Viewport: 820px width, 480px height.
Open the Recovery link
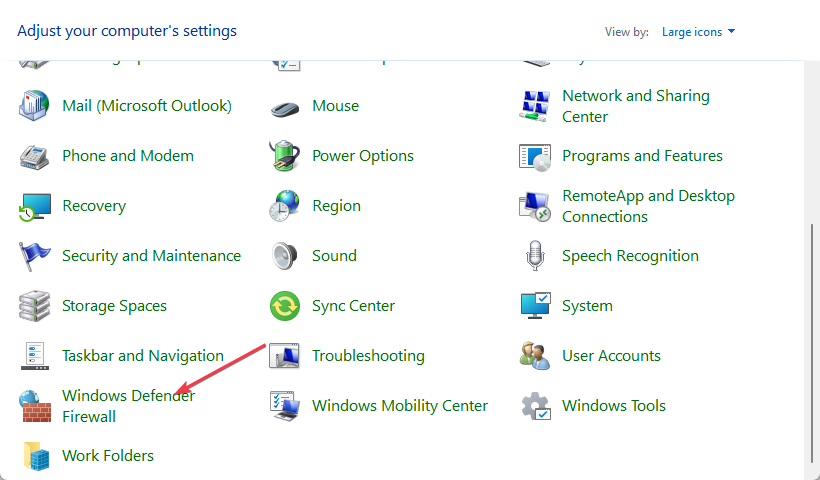[94, 206]
